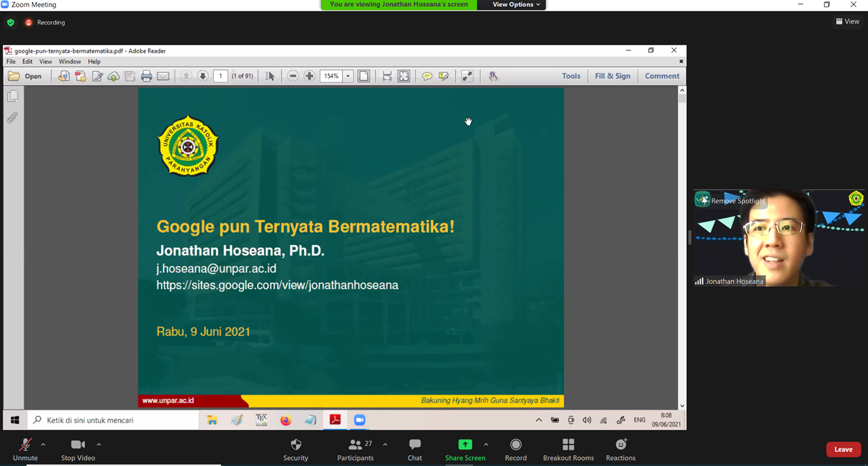Click the Share Screen icon

point(465,445)
